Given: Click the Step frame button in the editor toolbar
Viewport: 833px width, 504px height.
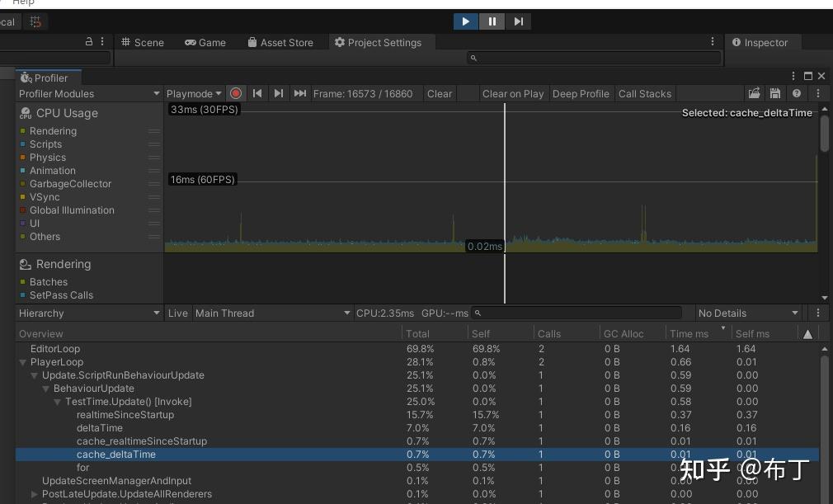Looking at the screenshot, I should coord(519,21).
